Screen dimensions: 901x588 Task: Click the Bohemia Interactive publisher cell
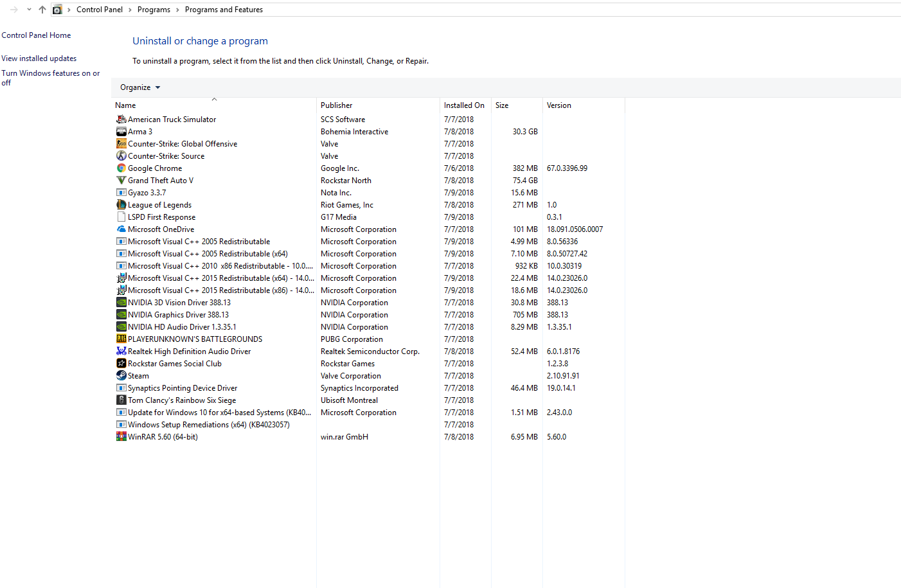pos(355,132)
